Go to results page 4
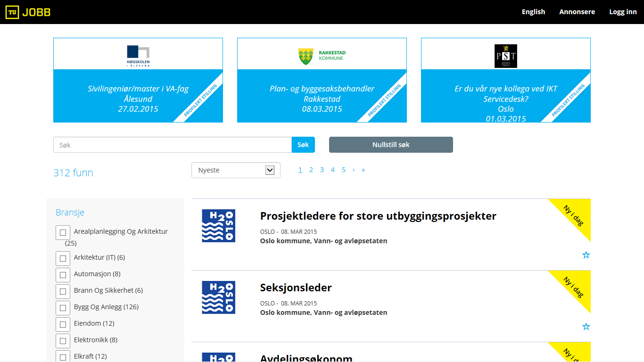Image resolution: width=644 pixels, height=362 pixels. coord(333,170)
